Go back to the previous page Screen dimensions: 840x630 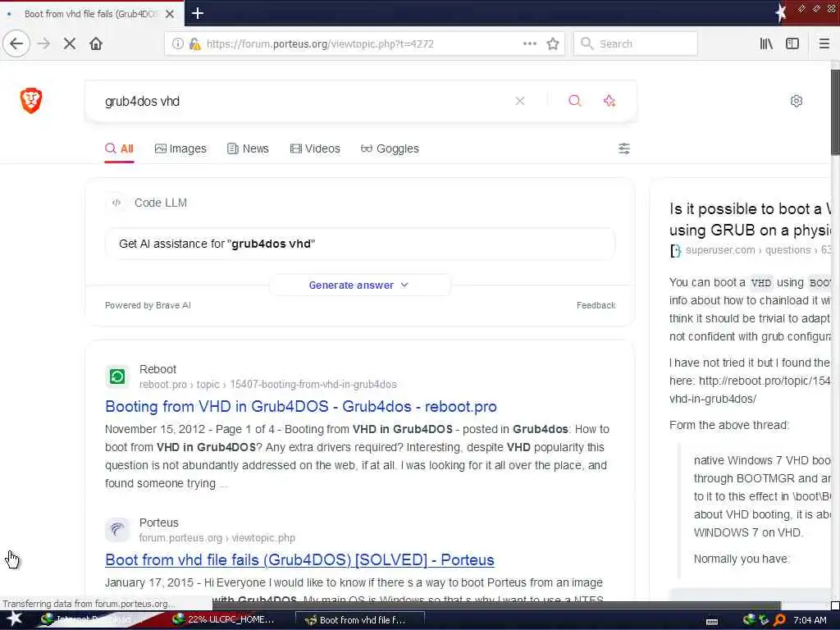click(x=16, y=43)
